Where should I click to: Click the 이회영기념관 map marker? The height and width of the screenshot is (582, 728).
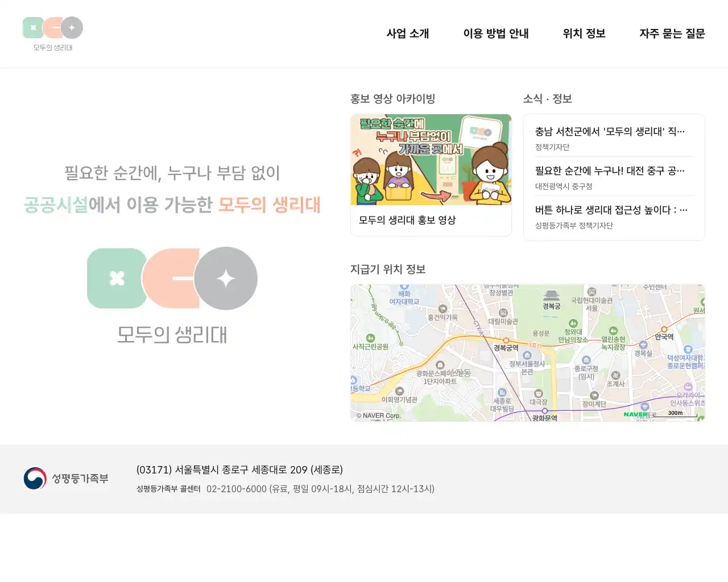click(399, 391)
